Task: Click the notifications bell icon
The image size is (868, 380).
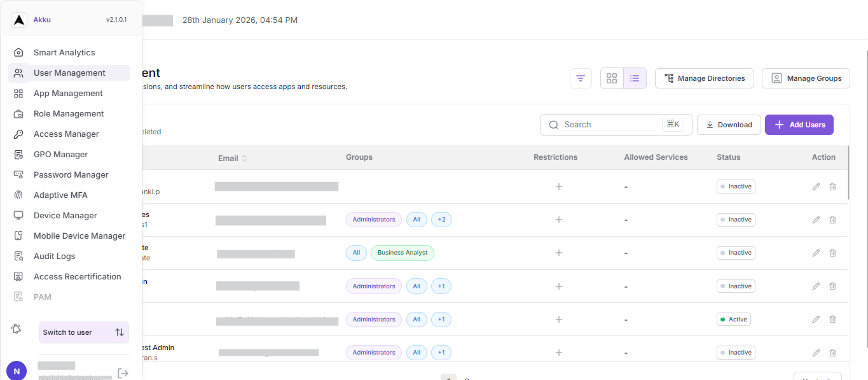Action: (x=16, y=328)
